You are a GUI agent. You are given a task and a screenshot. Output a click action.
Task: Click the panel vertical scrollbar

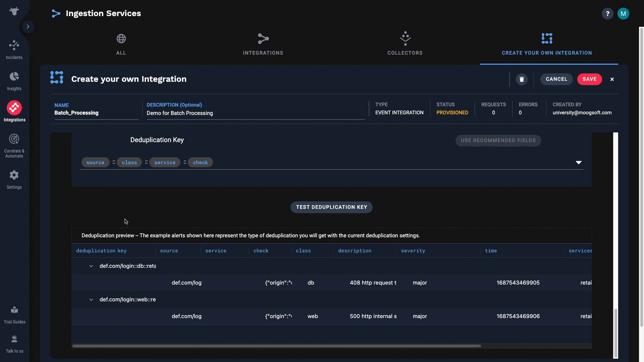click(615, 333)
